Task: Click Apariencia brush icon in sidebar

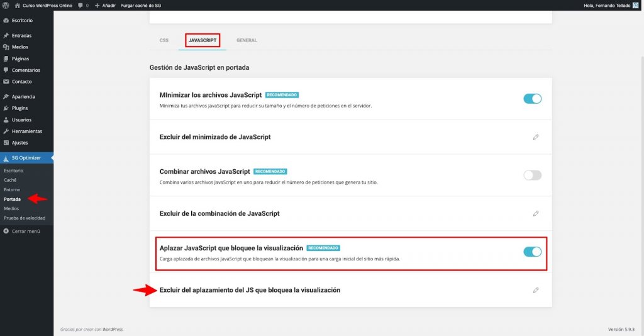Action: pyautogui.click(x=6, y=97)
